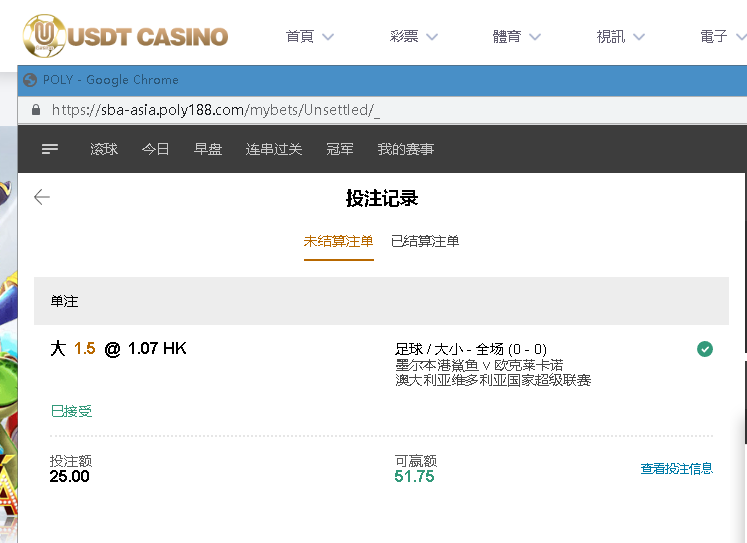Screen dimensions: 747x543
Task: Click the padlock icon in address bar
Action: click(36, 110)
